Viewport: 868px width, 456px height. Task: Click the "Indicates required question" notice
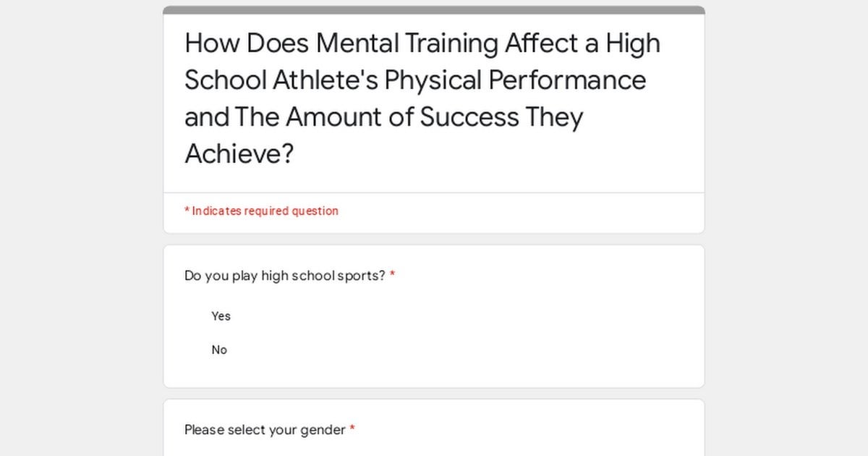tap(261, 211)
